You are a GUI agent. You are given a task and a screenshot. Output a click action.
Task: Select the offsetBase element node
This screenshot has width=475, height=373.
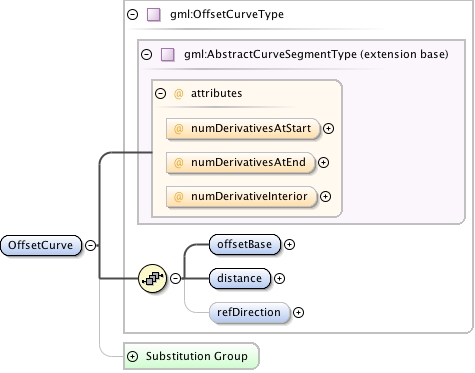(245, 245)
